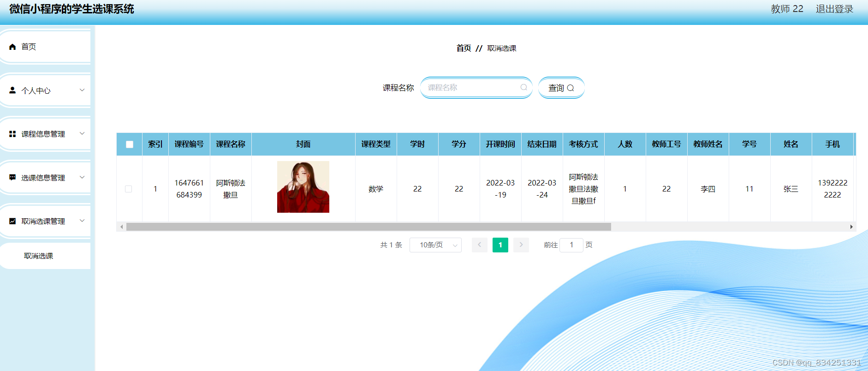Click the magnifier icon inside the 课程名称 input
The height and width of the screenshot is (371, 868).
[523, 87]
